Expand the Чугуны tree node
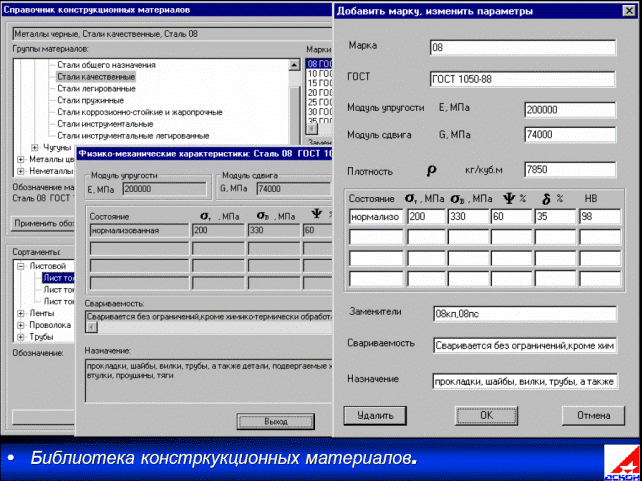Image resolution: width=642 pixels, height=481 pixels. pos(35,147)
